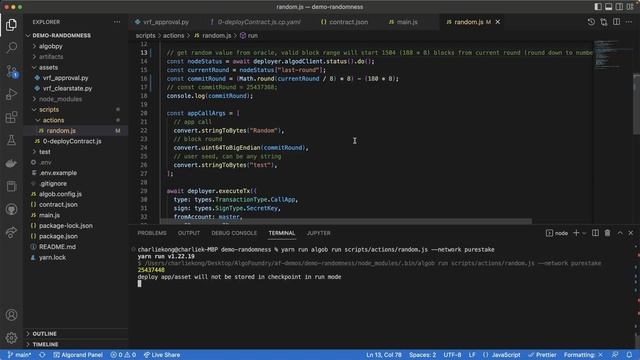The width and height of the screenshot is (640, 360).
Task: Open algob.config.js in the explorer
Action: click(x=60, y=194)
